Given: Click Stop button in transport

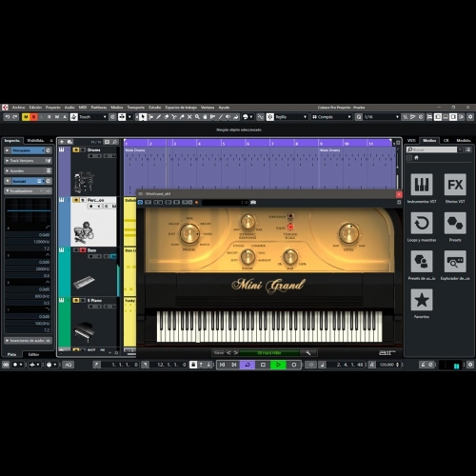Looking at the screenshot, I should 263,365.
